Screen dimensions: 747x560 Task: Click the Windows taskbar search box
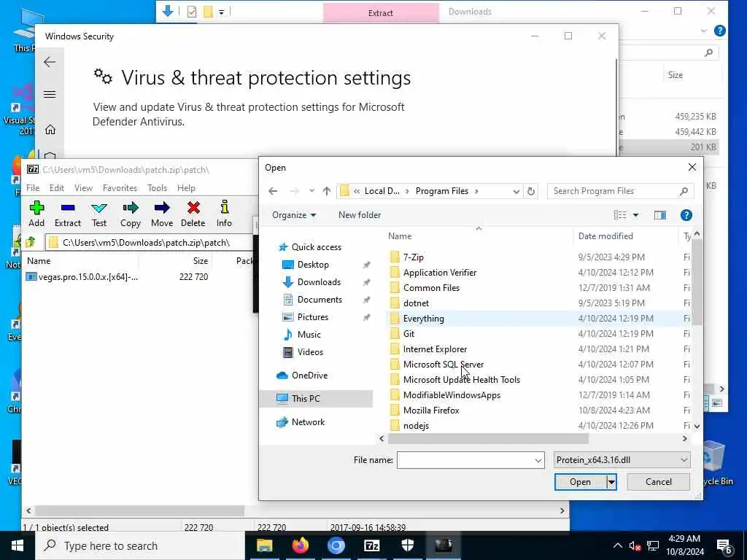point(139,545)
